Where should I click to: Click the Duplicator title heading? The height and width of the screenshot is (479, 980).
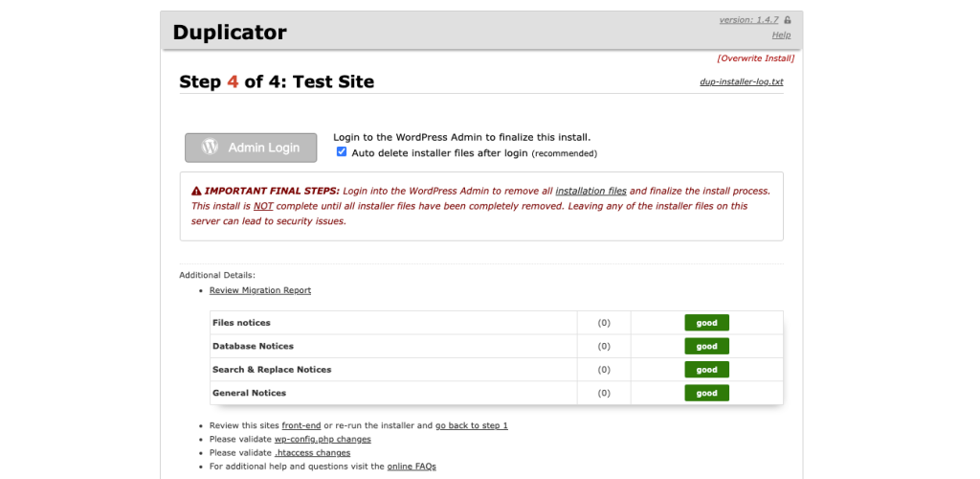[x=230, y=32]
